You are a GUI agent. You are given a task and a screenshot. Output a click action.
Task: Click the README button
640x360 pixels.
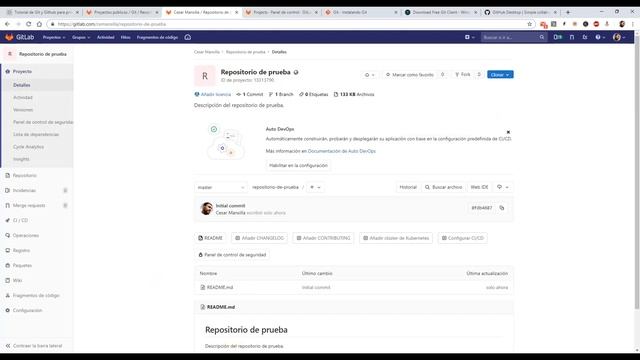(x=211, y=238)
